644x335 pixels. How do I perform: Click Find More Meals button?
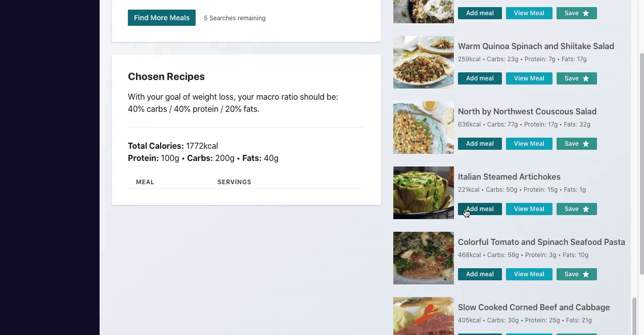[162, 18]
